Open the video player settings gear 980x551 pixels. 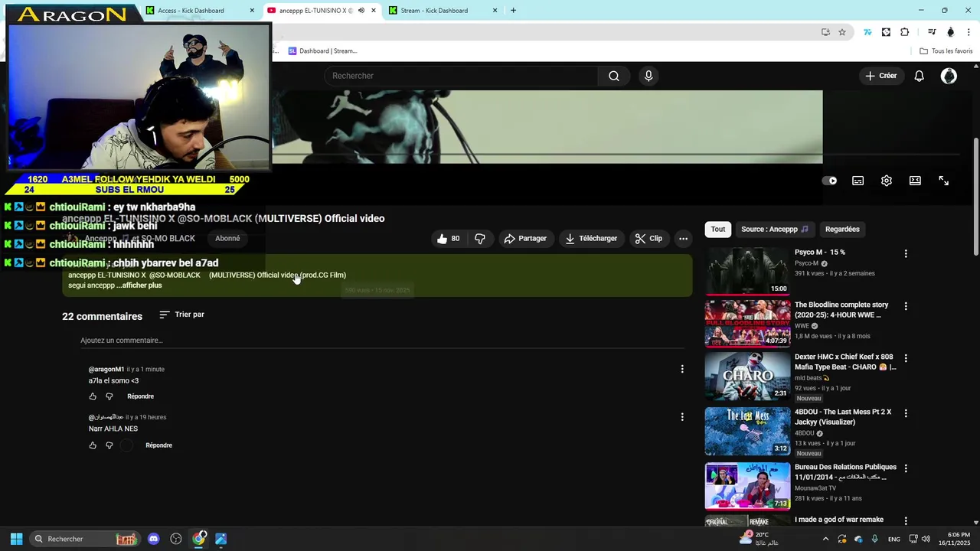[x=887, y=181]
